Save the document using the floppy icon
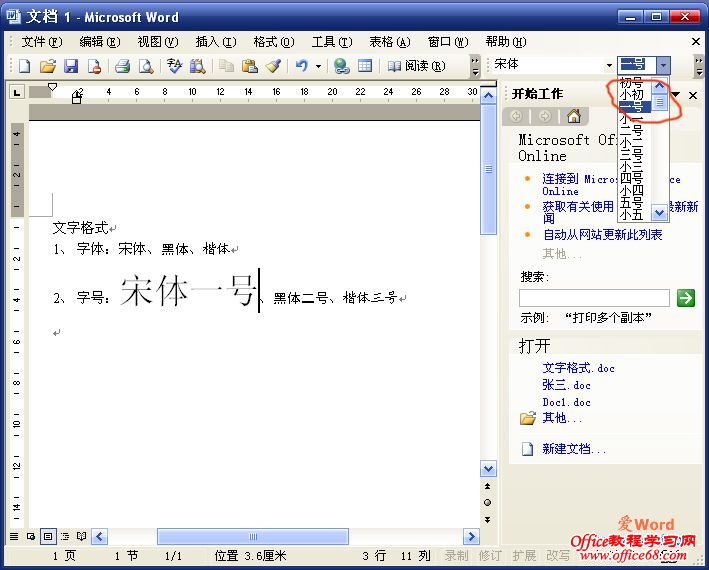709x570 pixels. pyautogui.click(x=71, y=66)
